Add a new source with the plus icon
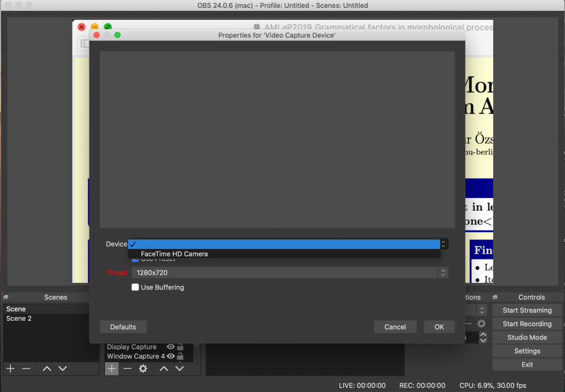This screenshot has width=565, height=392. pyautogui.click(x=111, y=369)
